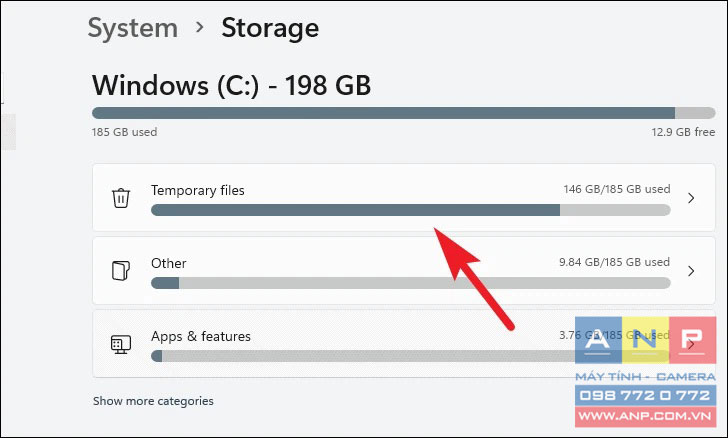Click the trash can icon for Temporary files
The image size is (728, 438).
[121, 198]
